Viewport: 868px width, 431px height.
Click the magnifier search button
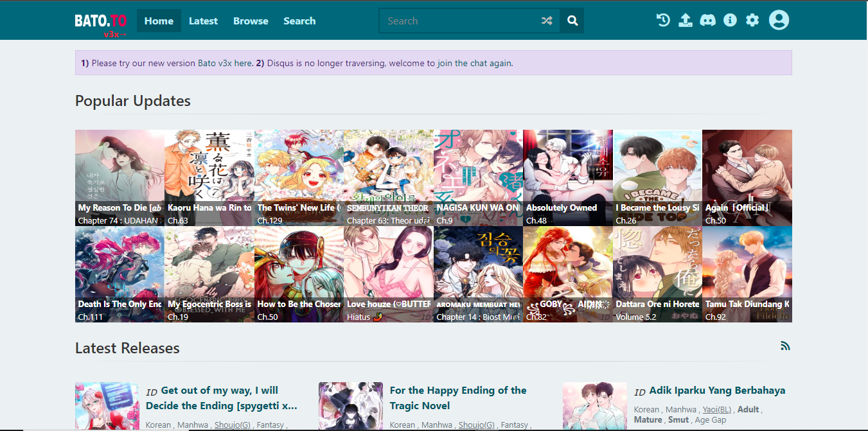pos(572,21)
